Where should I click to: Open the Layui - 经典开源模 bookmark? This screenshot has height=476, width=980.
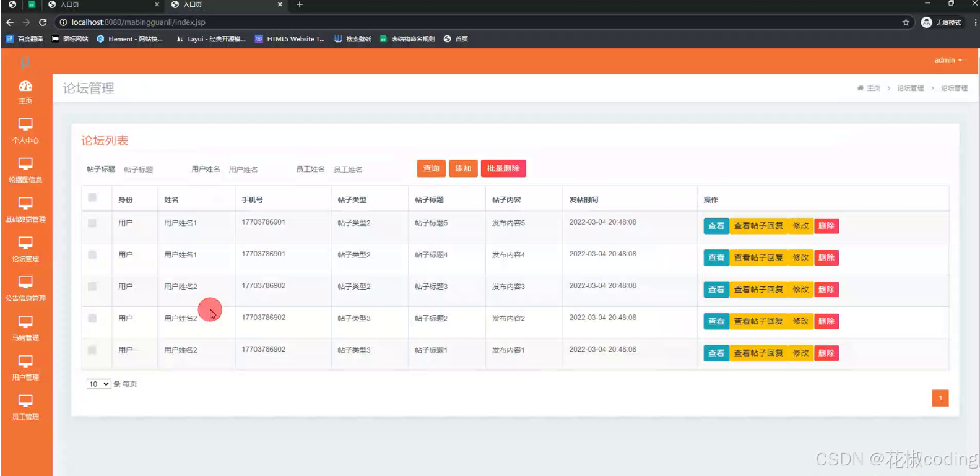(x=210, y=39)
